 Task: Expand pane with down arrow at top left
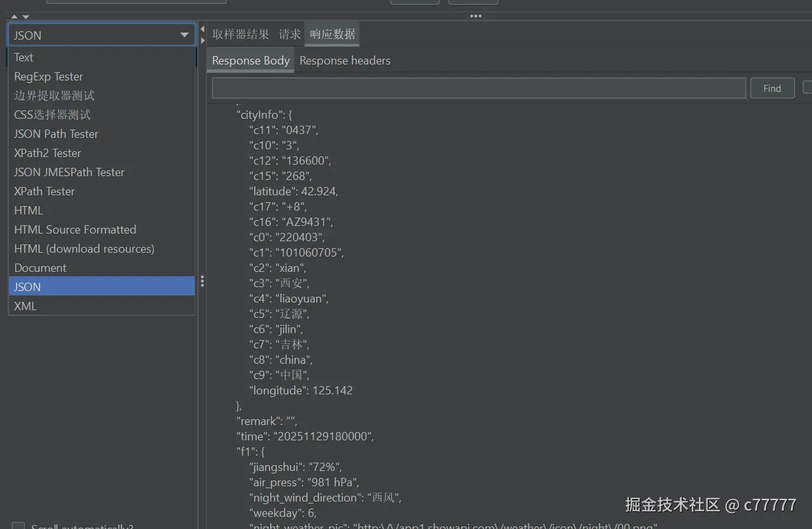[x=26, y=17]
